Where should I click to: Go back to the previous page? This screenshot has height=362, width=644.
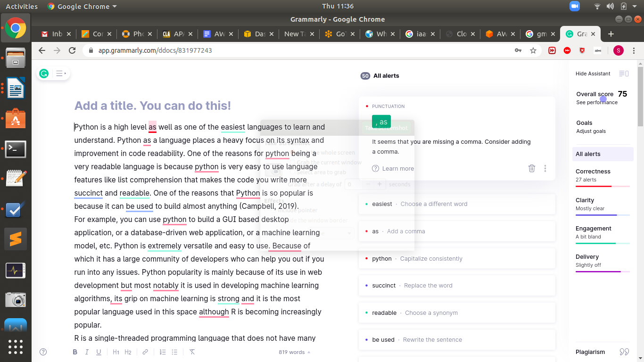click(x=42, y=50)
